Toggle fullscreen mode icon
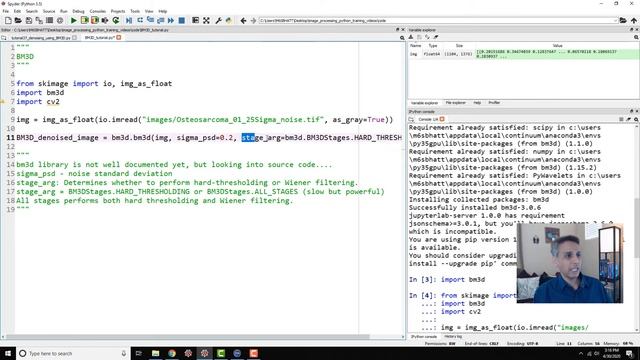The image size is (640, 360). tap(207, 20)
